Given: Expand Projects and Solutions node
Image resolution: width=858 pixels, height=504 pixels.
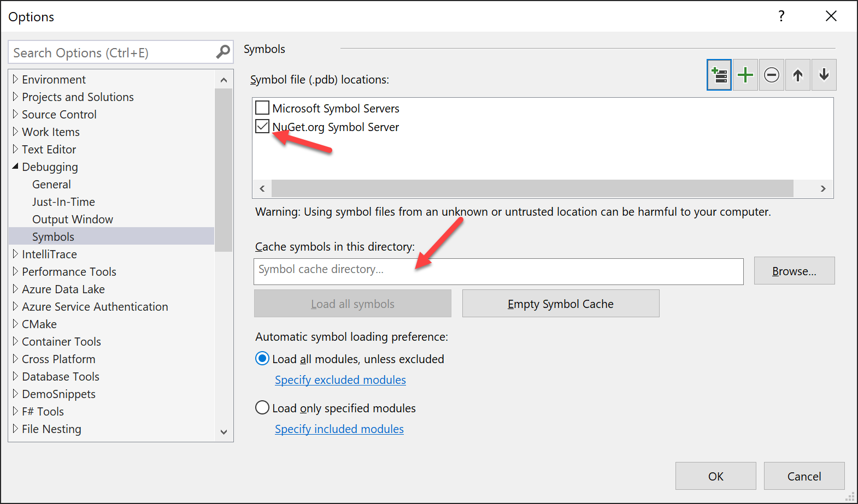Looking at the screenshot, I should click(15, 97).
